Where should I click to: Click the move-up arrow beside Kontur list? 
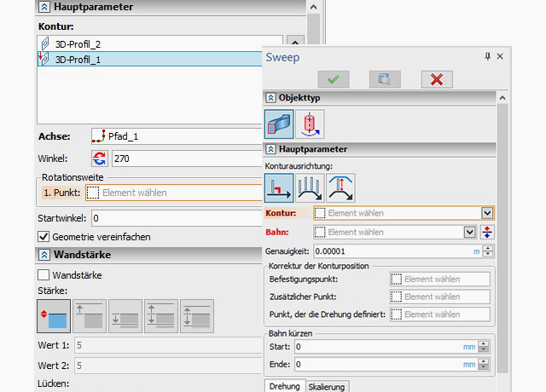pyautogui.click(x=295, y=41)
